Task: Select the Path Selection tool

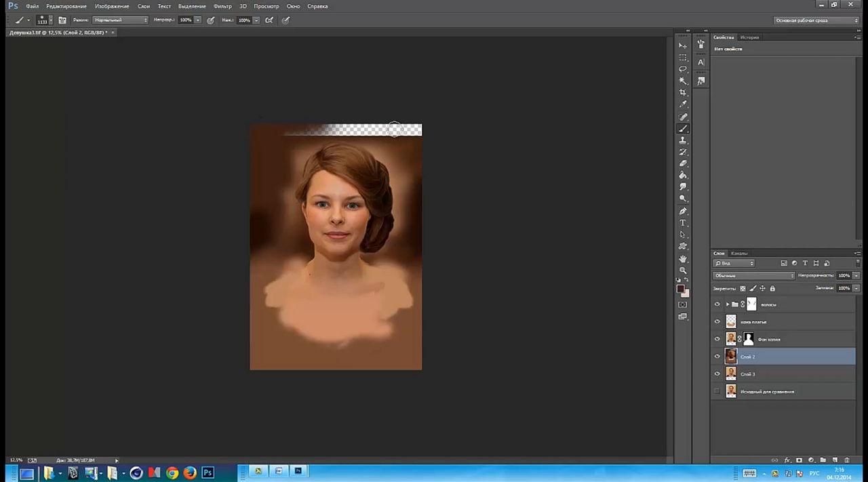Action: tap(683, 235)
